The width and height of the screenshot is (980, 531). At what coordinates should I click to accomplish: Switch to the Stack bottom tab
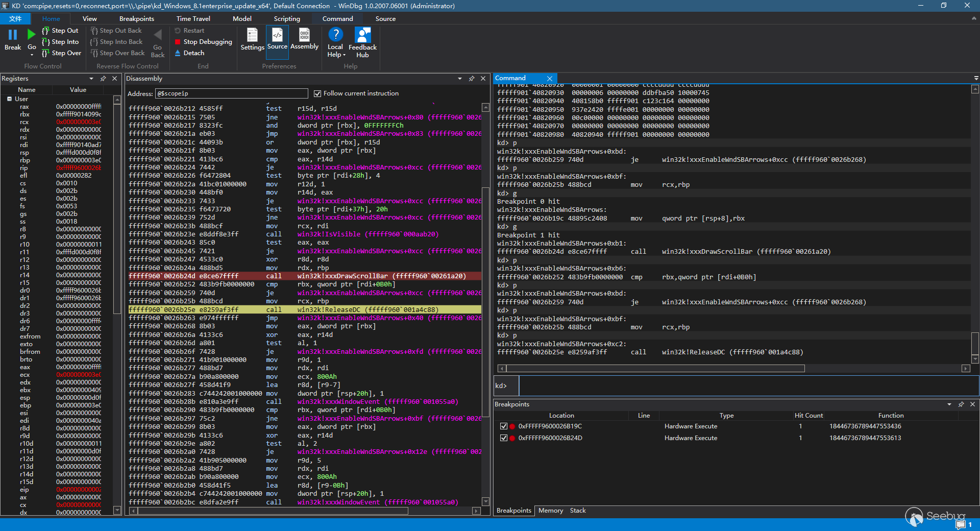click(x=578, y=511)
